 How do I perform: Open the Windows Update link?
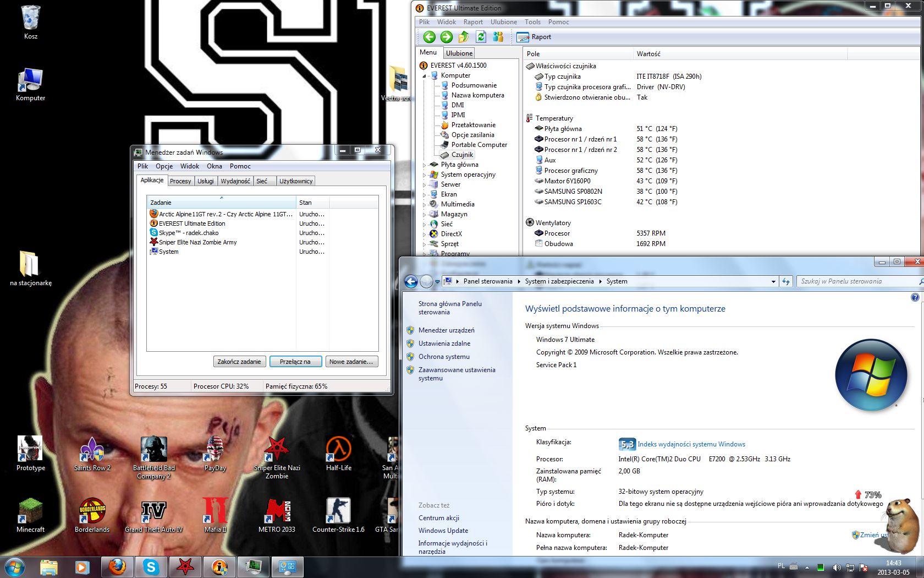point(443,531)
